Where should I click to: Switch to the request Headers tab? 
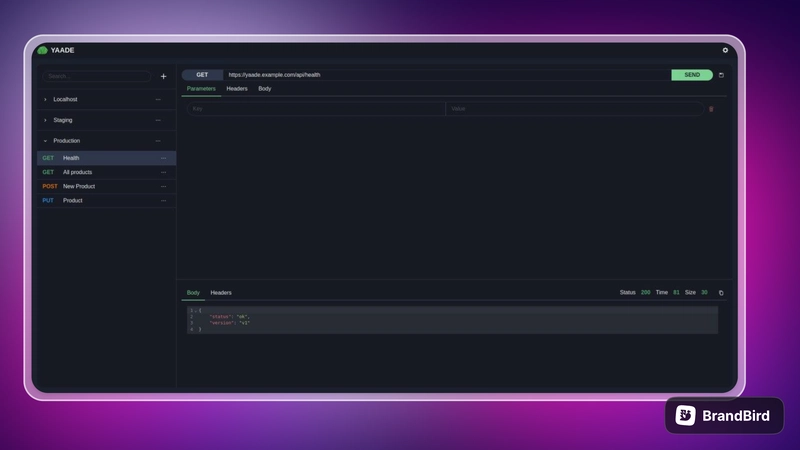(237, 89)
